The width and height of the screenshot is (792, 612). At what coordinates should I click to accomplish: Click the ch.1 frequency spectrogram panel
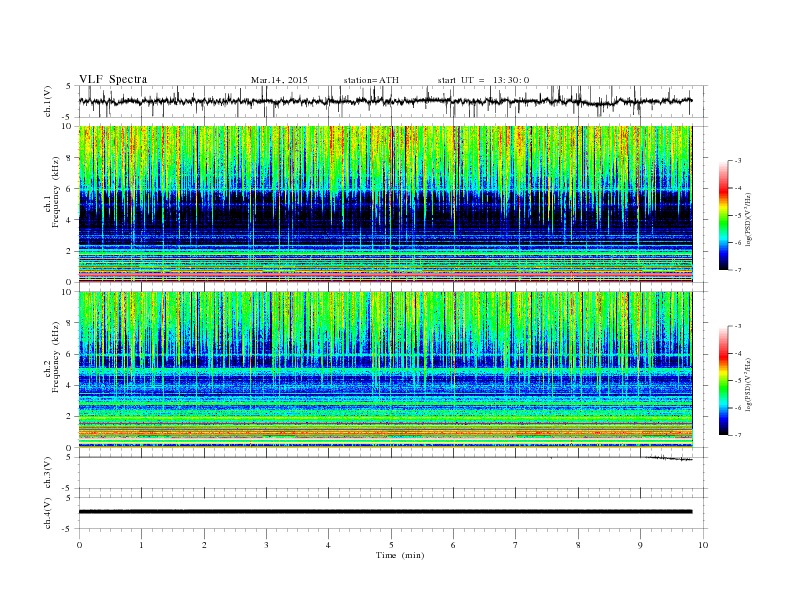coord(386,204)
